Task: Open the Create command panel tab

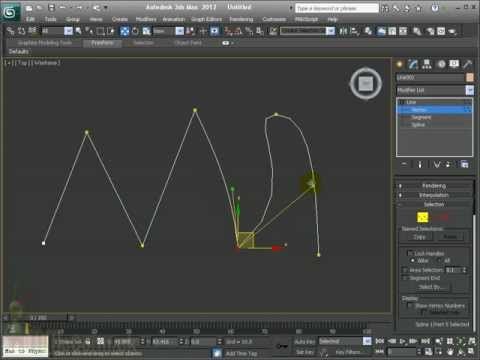Action: coord(399,64)
